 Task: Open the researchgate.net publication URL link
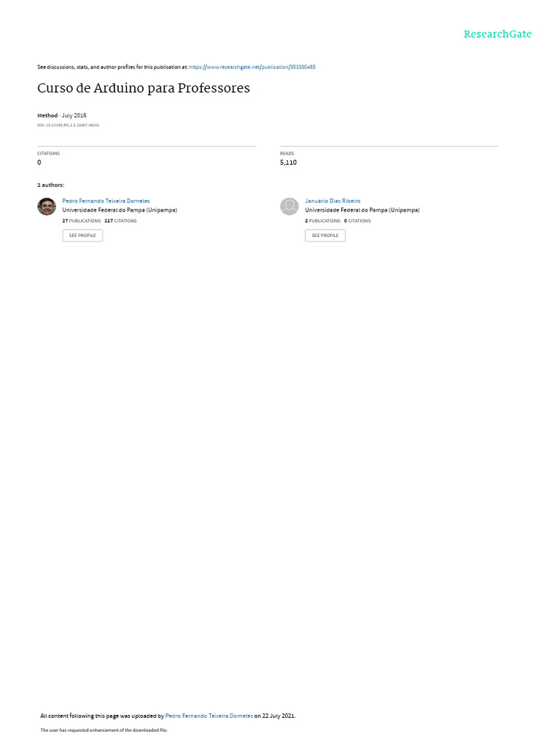click(252, 67)
